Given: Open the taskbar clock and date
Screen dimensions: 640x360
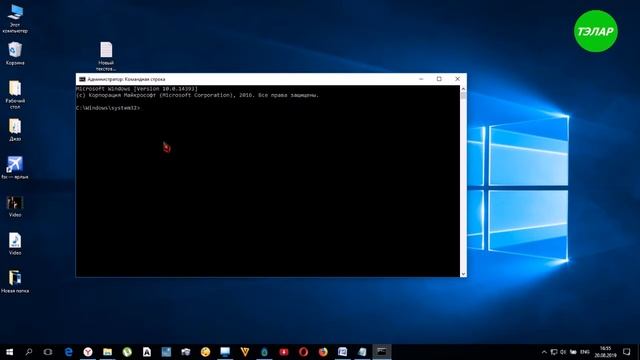Looking at the screenshot, I should (x=605, y=352).
